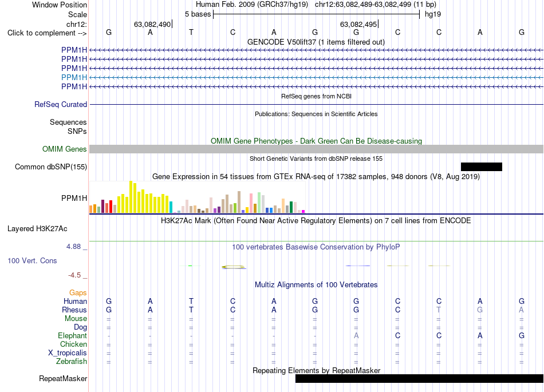Click the gray OMIM Genes bar

(x=316, y=149)
